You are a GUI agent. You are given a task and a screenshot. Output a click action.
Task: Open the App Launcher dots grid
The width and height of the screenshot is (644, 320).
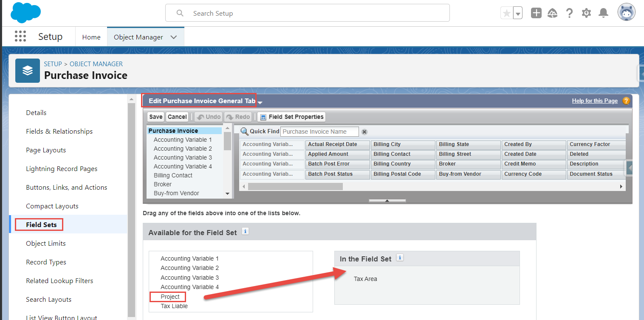click(x=20, y=36)
